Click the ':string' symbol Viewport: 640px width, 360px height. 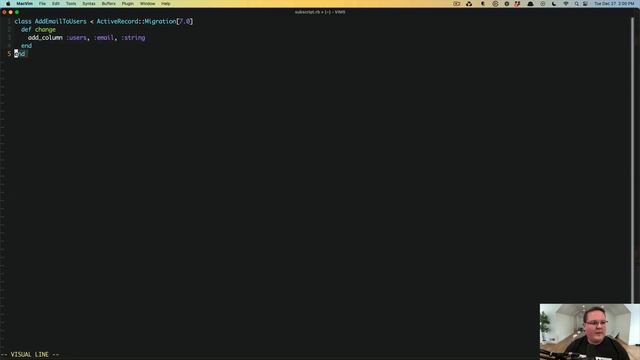click(x=133, y=38)
